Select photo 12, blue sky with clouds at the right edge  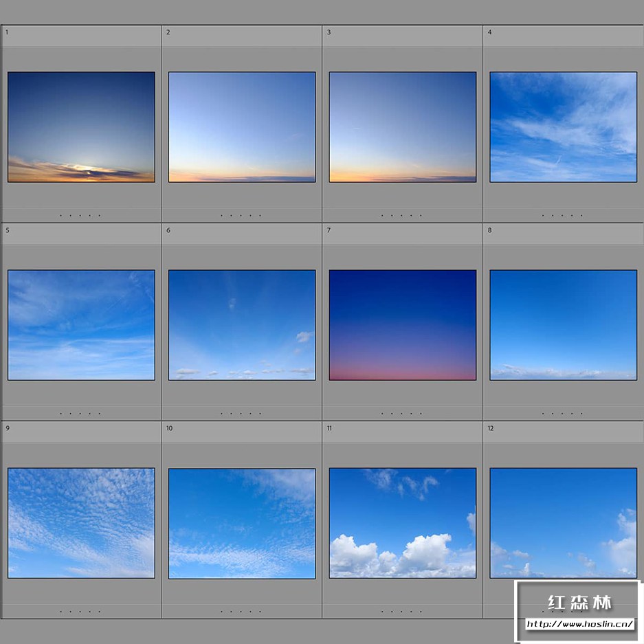tap(563, 523)
